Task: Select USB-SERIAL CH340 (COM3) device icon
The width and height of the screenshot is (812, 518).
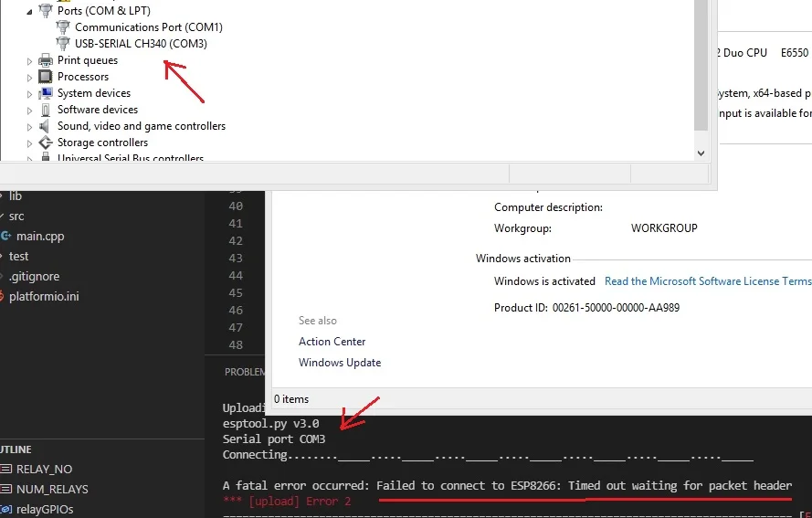Action: coord(63,44)
